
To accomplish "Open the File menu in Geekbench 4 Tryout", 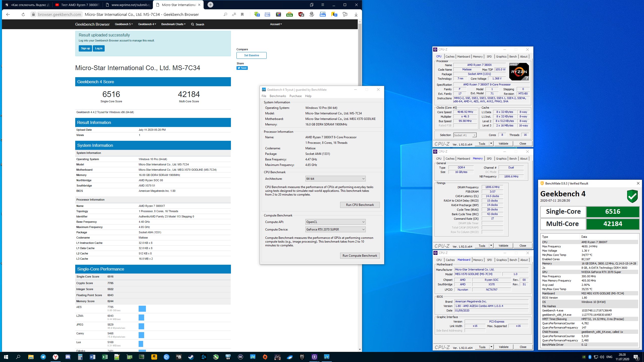I will 264,96.
